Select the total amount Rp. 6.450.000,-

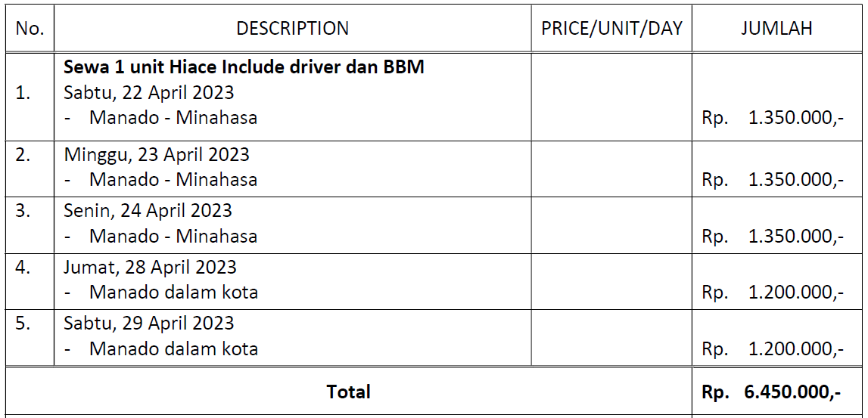point(771,392)
